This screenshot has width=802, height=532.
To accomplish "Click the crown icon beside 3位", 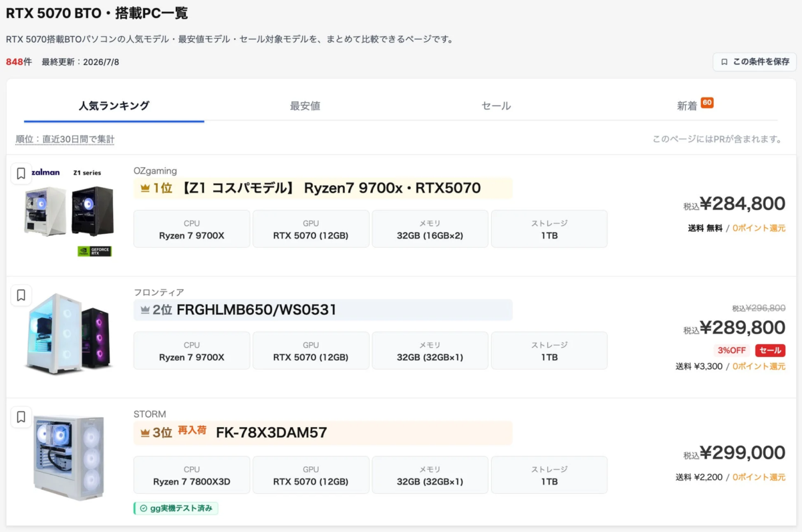I will pyautogui.click(x=145, y=432).
